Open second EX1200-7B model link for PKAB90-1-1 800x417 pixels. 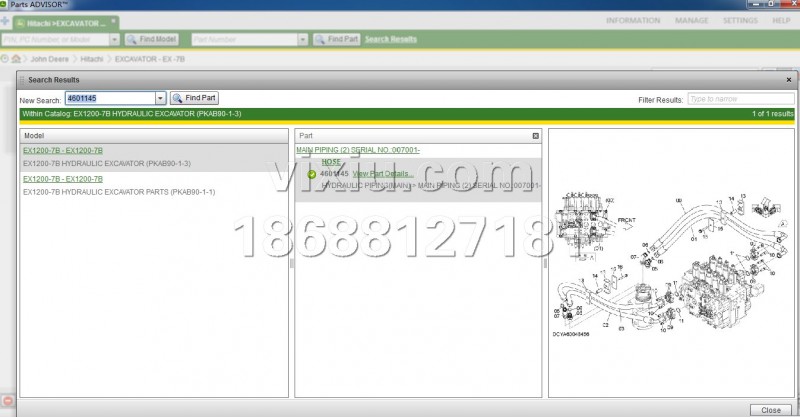click(x=63, y=179)
